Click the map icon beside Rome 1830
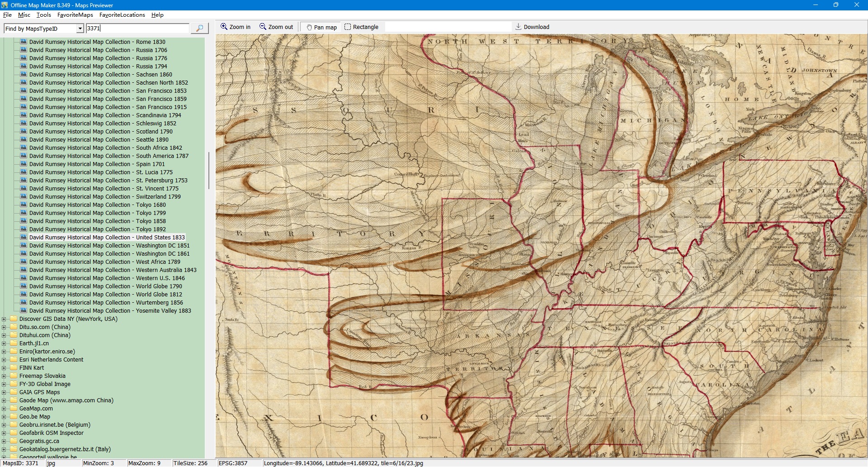Image resolution: width=868 pixels, height=467 pixels. point(24,42)
